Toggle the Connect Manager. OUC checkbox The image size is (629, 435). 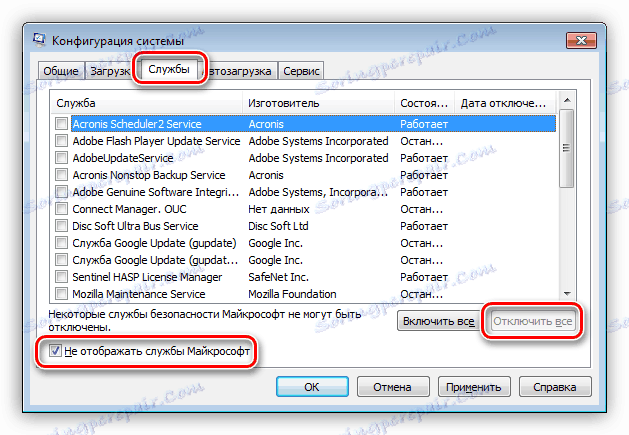click(61, 209)
